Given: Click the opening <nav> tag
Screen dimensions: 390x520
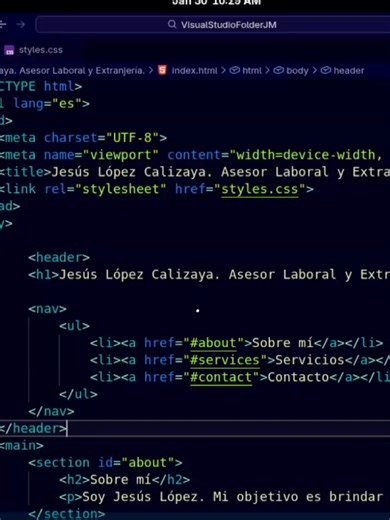Looking at the screenshot, I should coord(47,309).
